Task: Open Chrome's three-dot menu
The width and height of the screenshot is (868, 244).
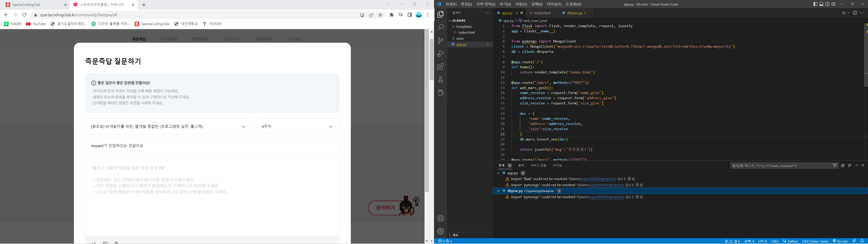Action: tap(428, 15)
